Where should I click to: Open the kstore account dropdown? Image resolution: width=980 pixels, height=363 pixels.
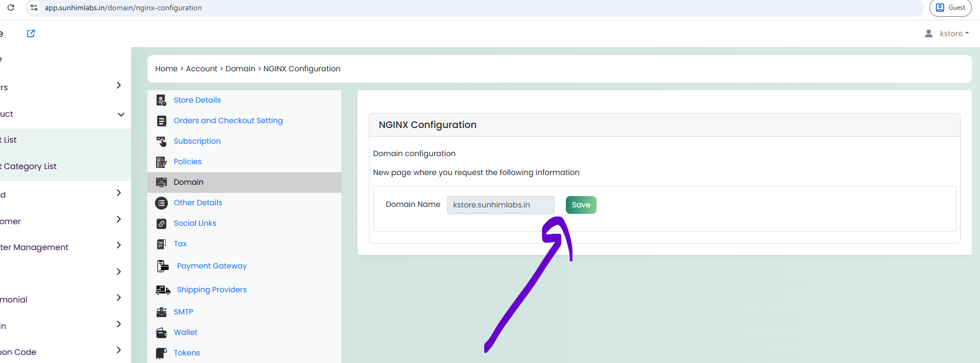tap(954, 33)
